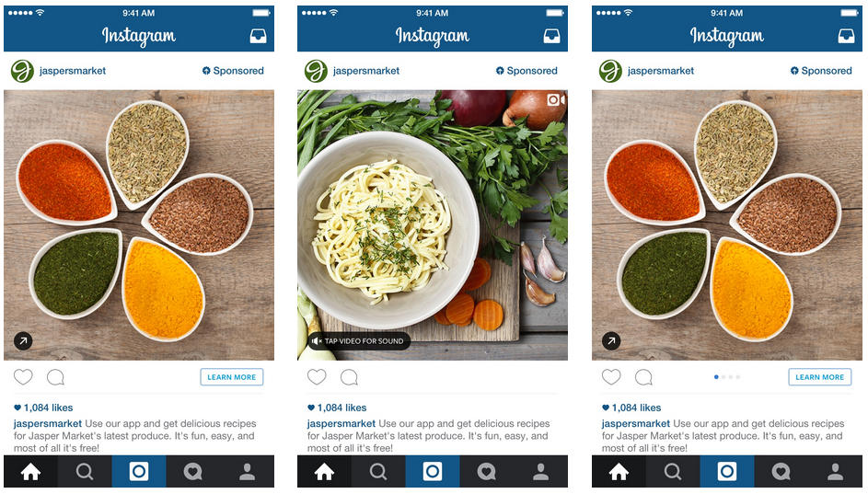Image resolution: width=868 pixels, height=494 pixels.
Task: Like the carousel post on the right phone
Action: coord(611,377)
